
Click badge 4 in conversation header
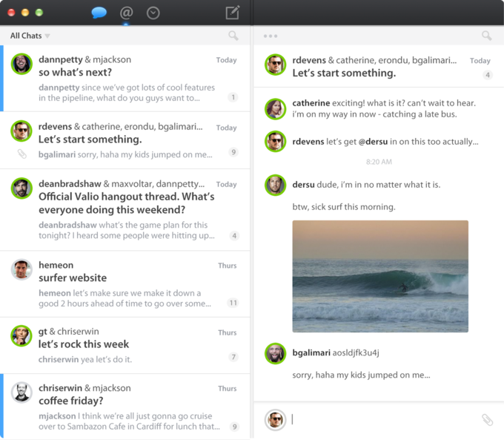click(x=488, y=75)
